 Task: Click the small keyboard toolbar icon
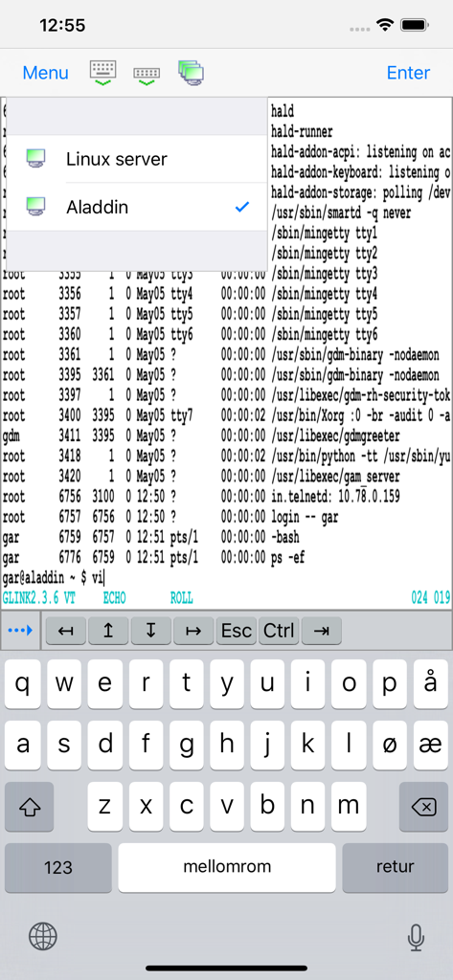(x=147, y=77)
